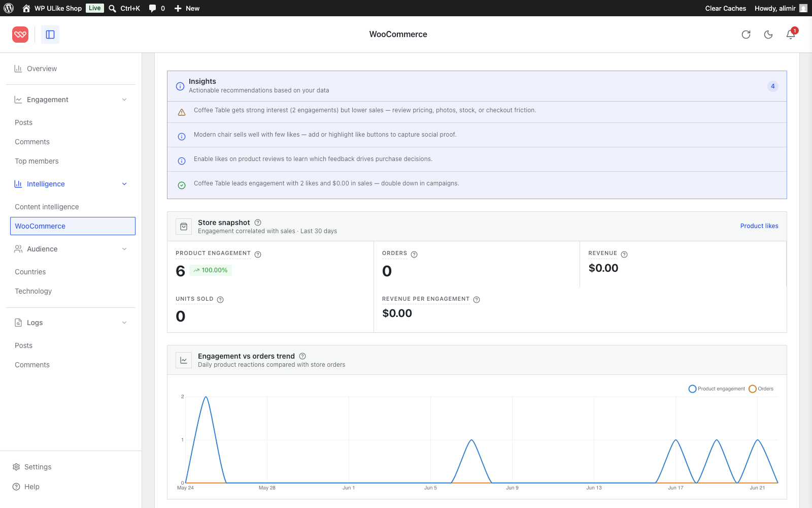Viewport: 812px width, 508px height.
Task: Open the Countries report
Action: coord(30,272)
